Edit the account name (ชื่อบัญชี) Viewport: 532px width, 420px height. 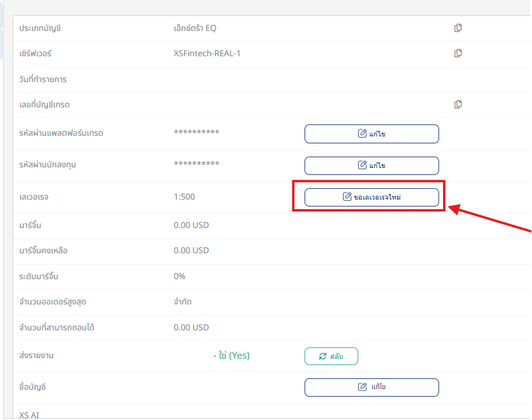point(372,387)
